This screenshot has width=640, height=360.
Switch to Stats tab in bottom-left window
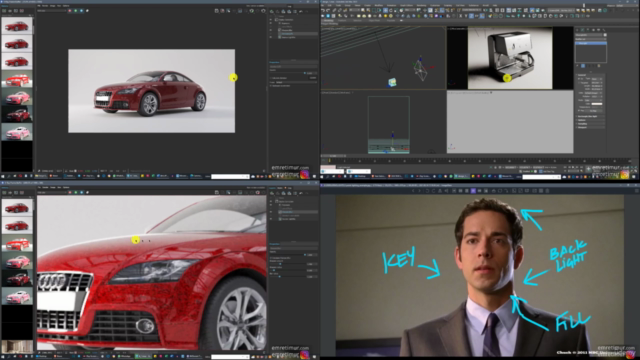[x=280, y=188]
